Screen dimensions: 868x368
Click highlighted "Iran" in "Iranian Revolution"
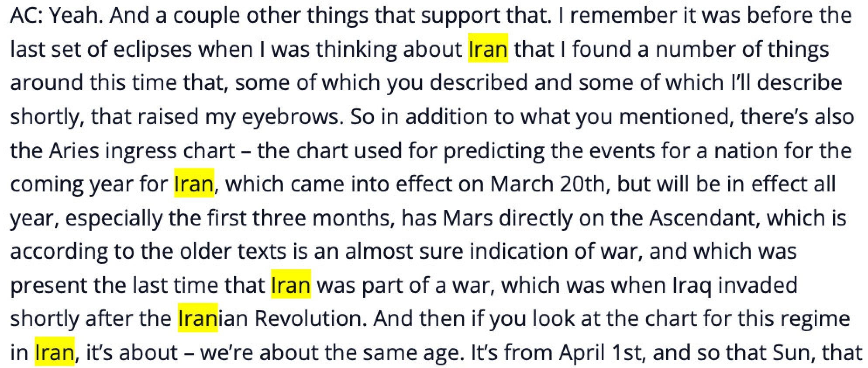[x=198, y=318]
